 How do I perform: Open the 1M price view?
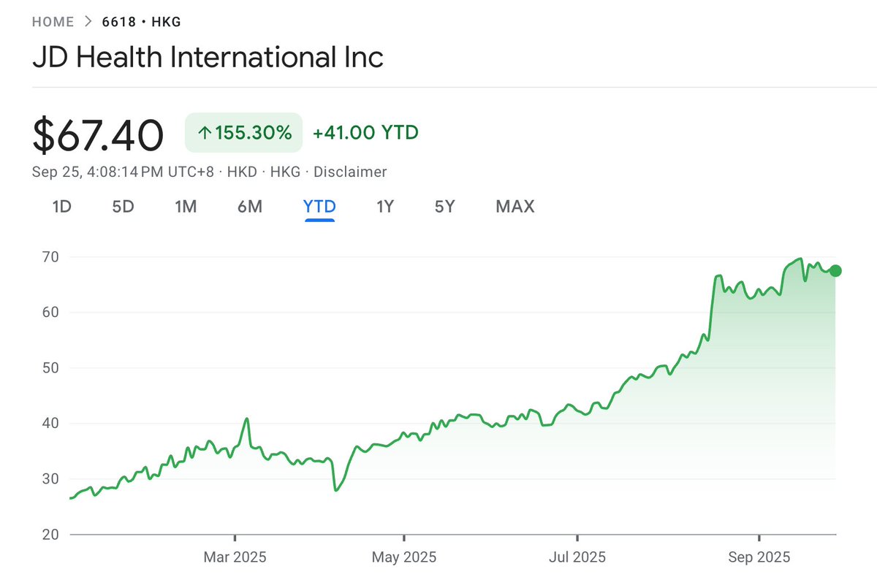[x=186, y=207]
